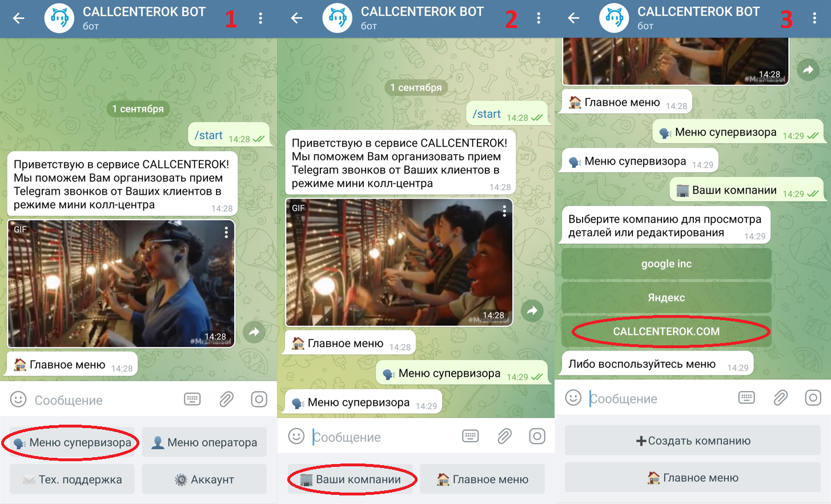831x504 pixels.
Task: Tap 'Главное меню' button in third screen
Action: [693, 478]
